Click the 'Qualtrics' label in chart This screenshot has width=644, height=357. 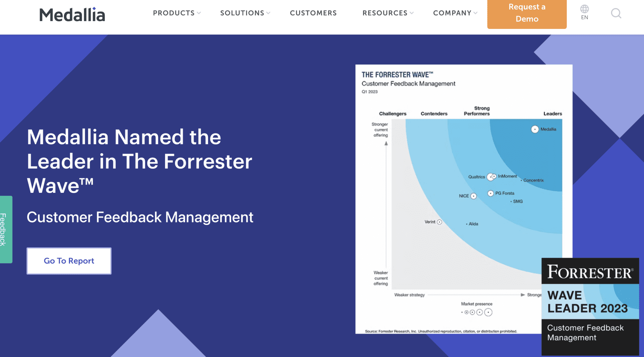pos(476,177)
